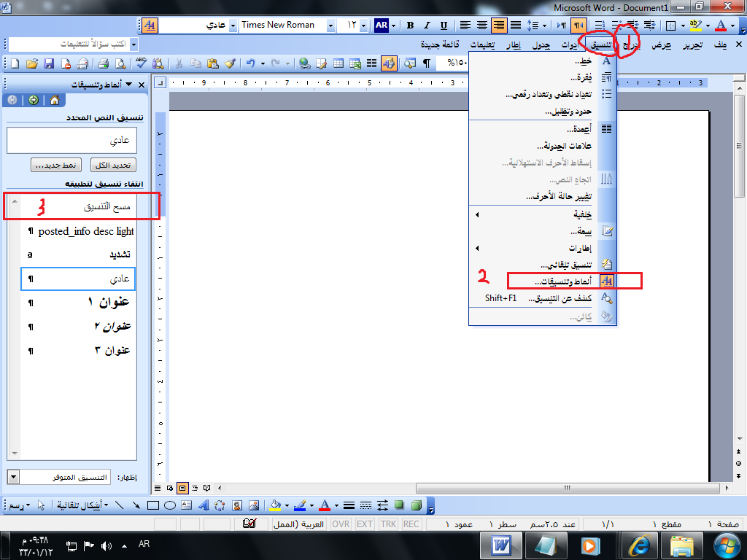Image resolution: width=747 pixels, height=560 pixels.
Task: Select the Oval drawing tool
Action: click(170, 505)
